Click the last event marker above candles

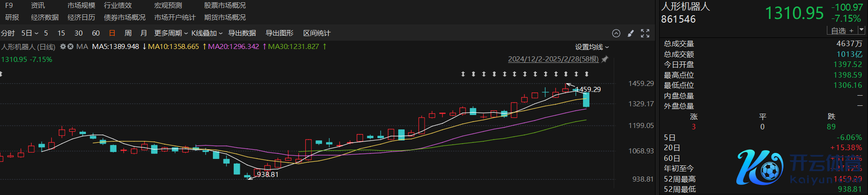click(x=586, y=74)
